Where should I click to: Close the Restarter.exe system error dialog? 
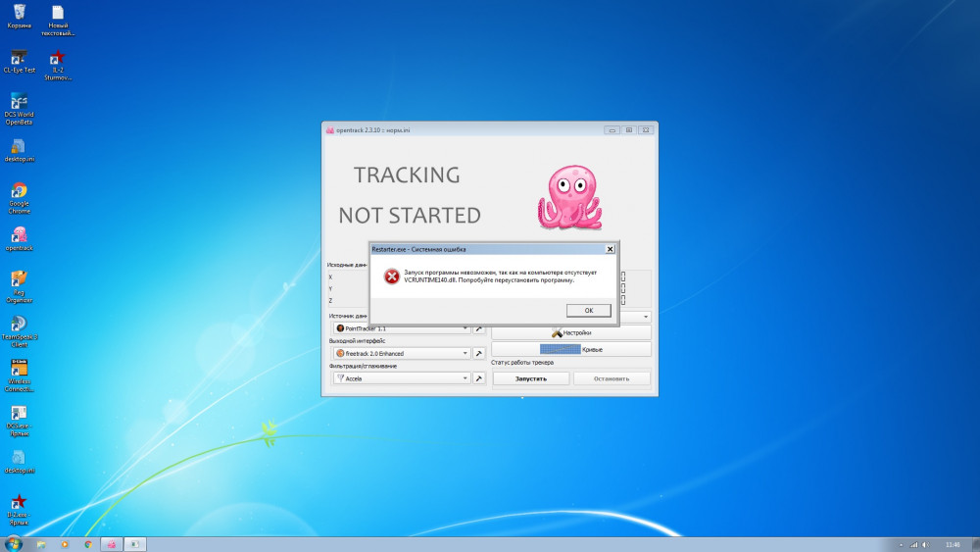[610, 249]
